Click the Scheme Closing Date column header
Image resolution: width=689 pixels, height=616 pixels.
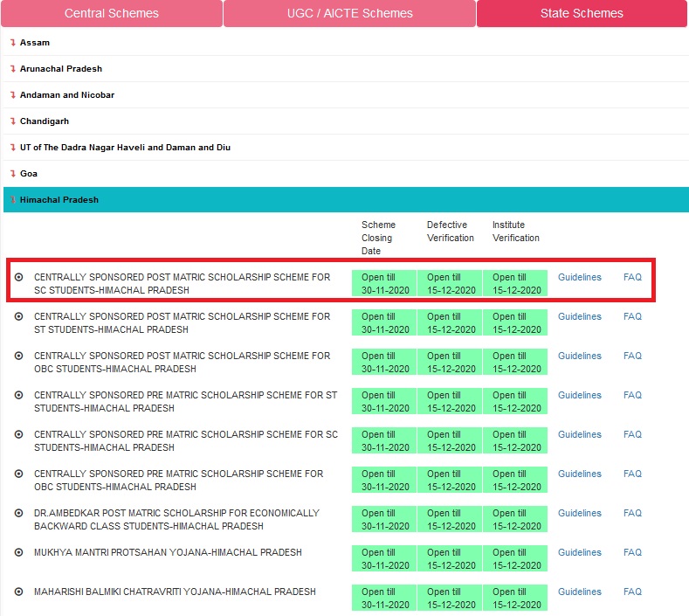coord(378,238)
